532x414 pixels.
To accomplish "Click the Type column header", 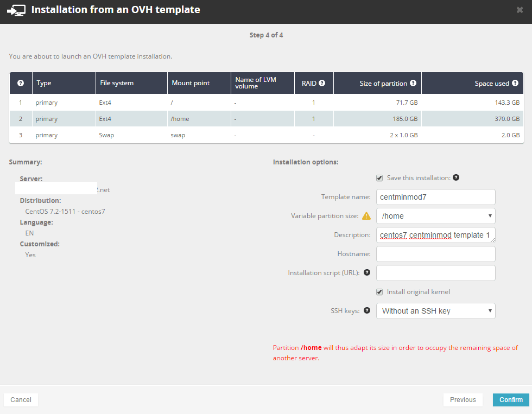I will [x=64, y=83].
